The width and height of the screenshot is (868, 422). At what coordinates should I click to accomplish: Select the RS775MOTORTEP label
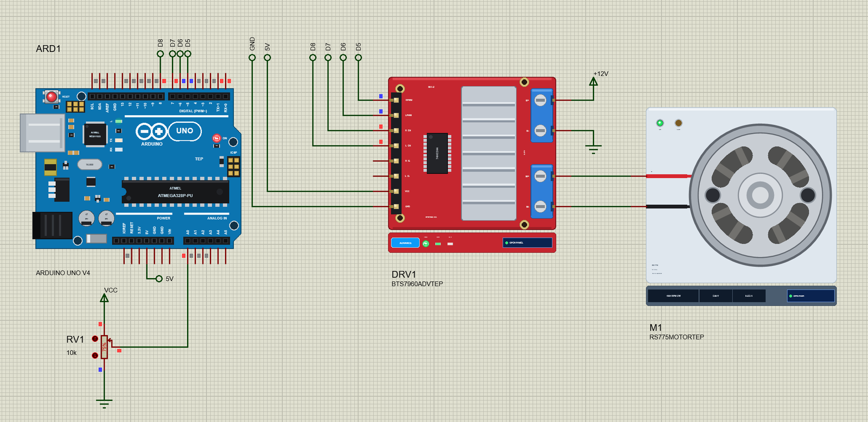[676, 337]
